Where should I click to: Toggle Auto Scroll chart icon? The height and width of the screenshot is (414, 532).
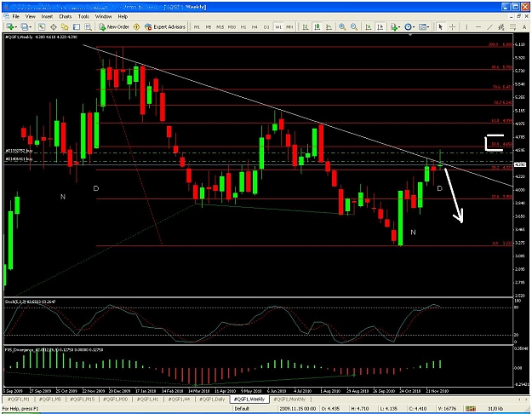pyautogui.click(x=368, y=26)
